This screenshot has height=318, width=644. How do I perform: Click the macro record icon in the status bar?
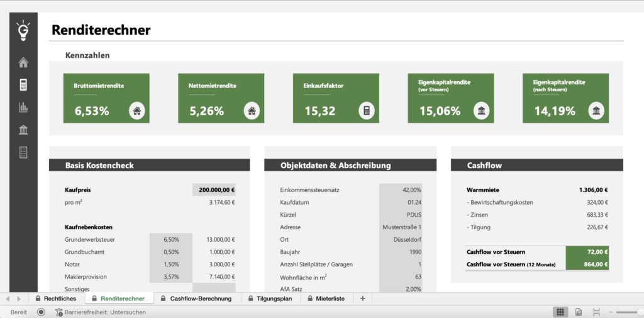click(41, 312)
